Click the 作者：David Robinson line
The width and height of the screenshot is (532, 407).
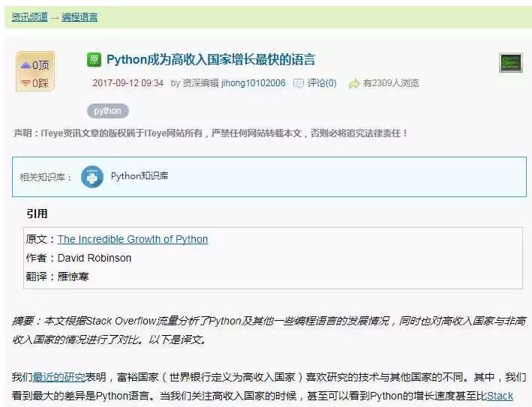[x=78, y=258]
